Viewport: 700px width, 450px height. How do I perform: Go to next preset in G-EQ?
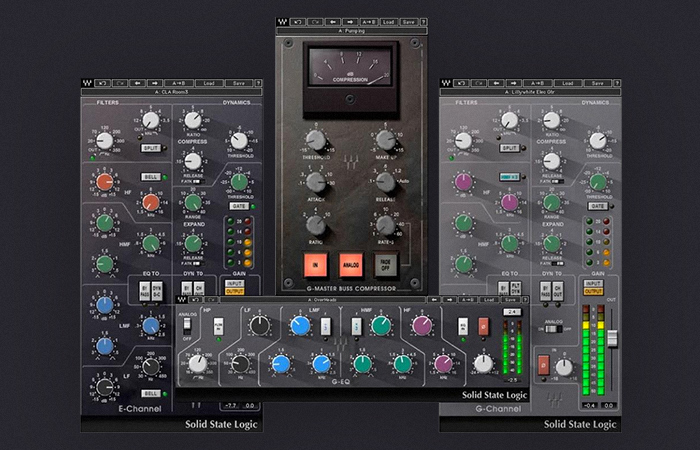tap(450, 300)
